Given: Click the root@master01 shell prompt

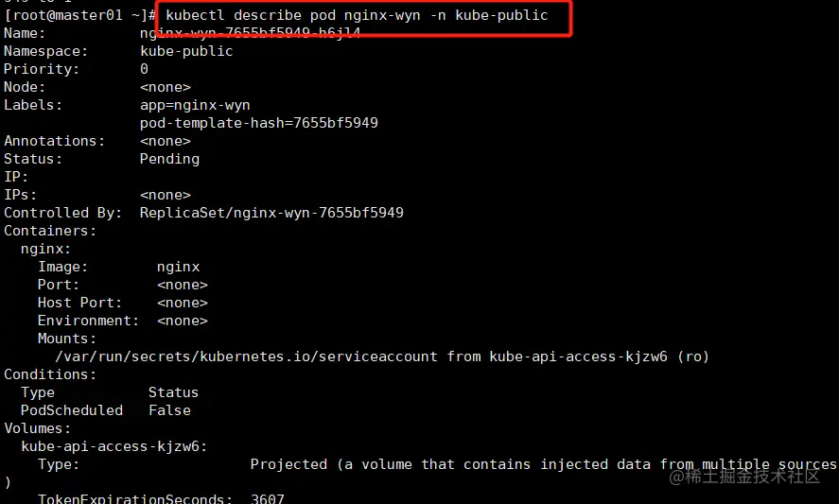Looking at the screenshot, I should 79,15.
